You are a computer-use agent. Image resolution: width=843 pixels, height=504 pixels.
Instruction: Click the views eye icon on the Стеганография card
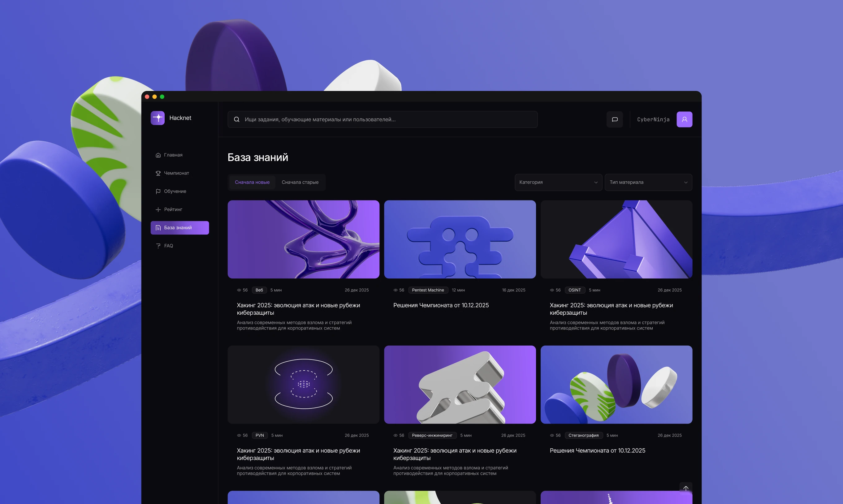tap(552, 435)
